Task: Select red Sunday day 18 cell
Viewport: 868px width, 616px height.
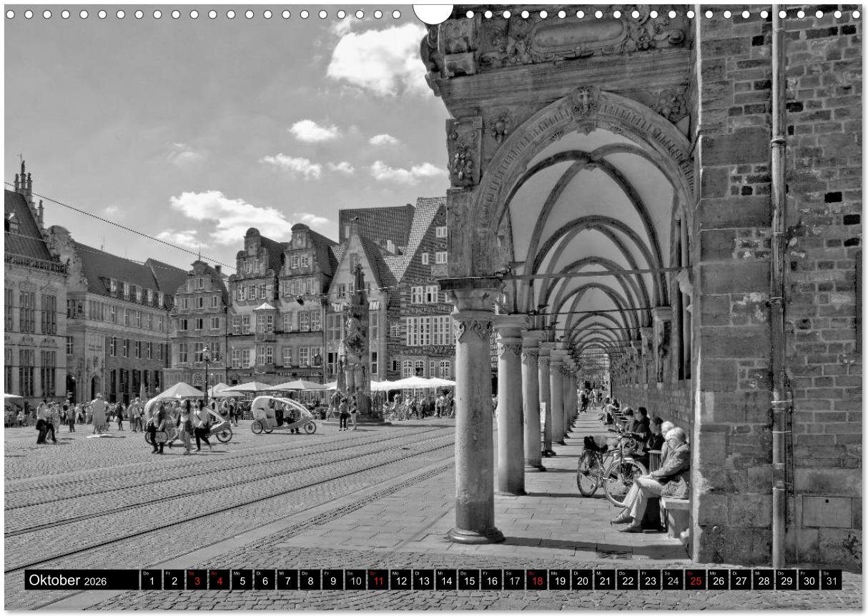Action: [x=536, y=580]
